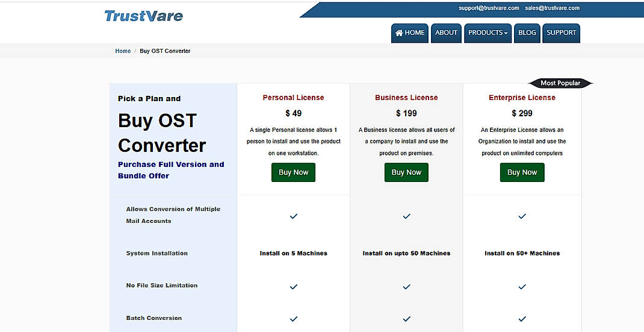The height and width of the screenshot is (332, 644).
Task: Click the 'Install on 50+ Machines' cell
Action: (522, 254)
